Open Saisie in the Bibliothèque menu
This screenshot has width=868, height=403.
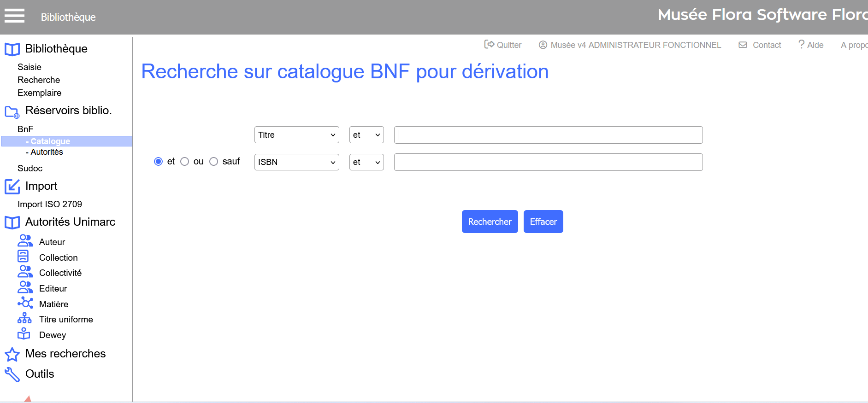point(30,67)
